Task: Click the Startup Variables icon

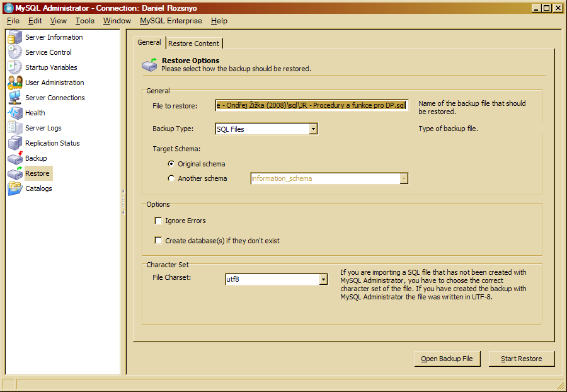Action: coord(15,67)
